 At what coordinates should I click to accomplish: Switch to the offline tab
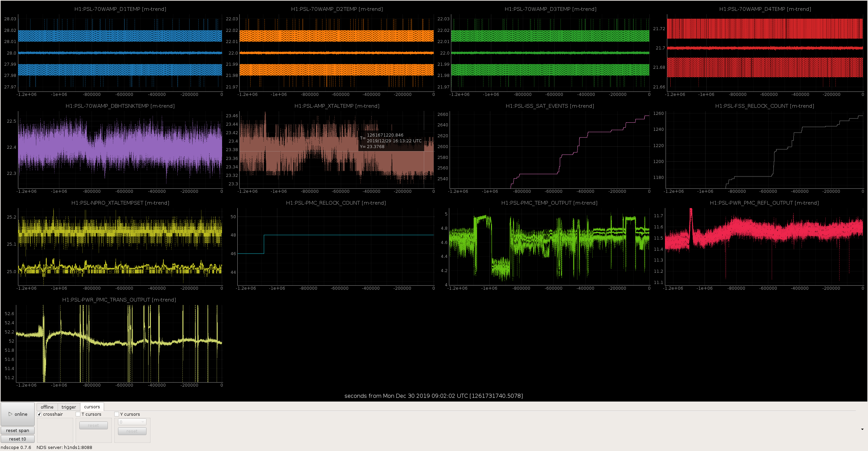[47, 407]
